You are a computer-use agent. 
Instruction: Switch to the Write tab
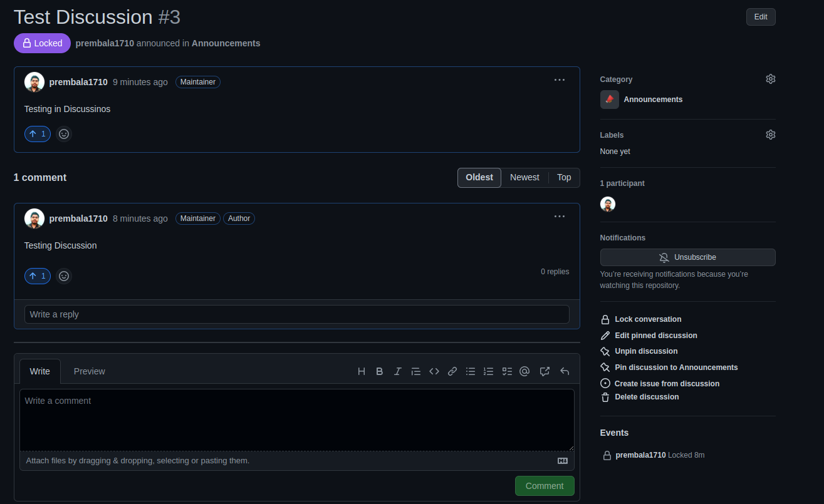40,371
